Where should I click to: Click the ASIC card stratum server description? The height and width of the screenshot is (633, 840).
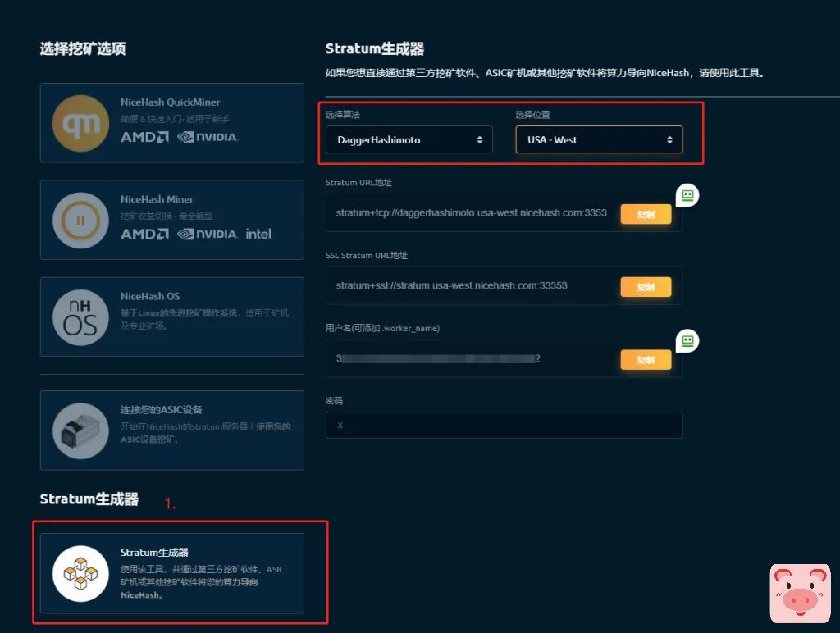(206, 433)
